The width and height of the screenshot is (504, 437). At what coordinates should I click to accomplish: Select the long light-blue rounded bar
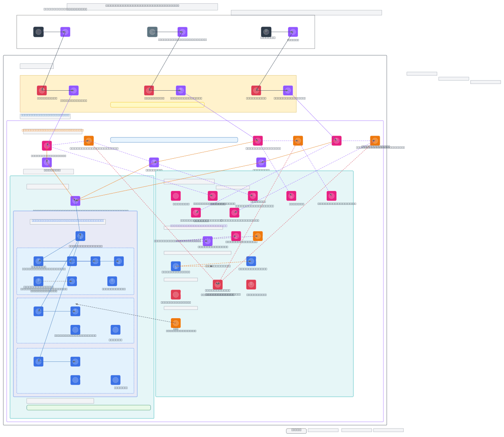(174, 140)
